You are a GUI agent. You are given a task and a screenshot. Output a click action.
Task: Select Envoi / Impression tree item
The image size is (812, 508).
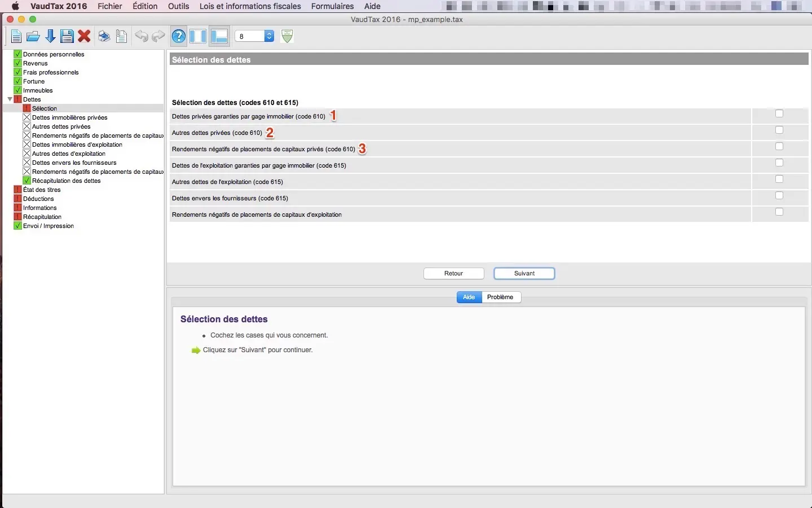pyautogui.click(x=48, y=226)
